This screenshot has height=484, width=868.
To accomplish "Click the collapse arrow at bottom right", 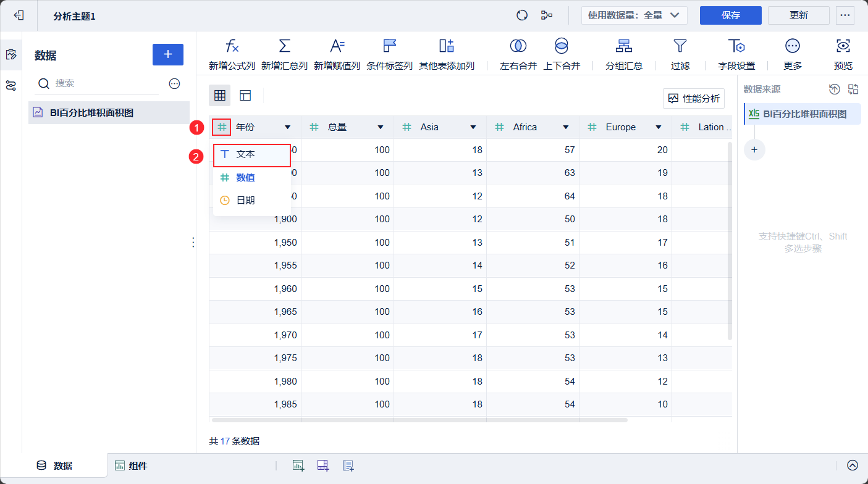I will pyautogui.click(x=853, y=465).
